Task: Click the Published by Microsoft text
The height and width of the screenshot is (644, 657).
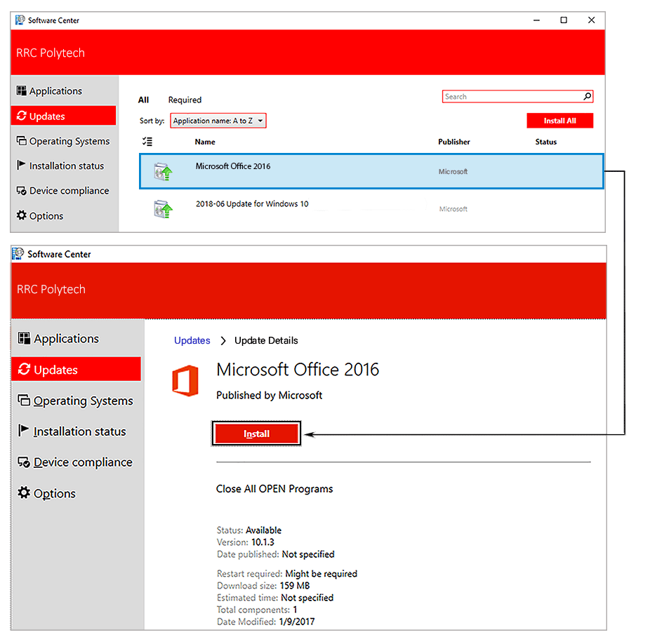Action: 269,395
